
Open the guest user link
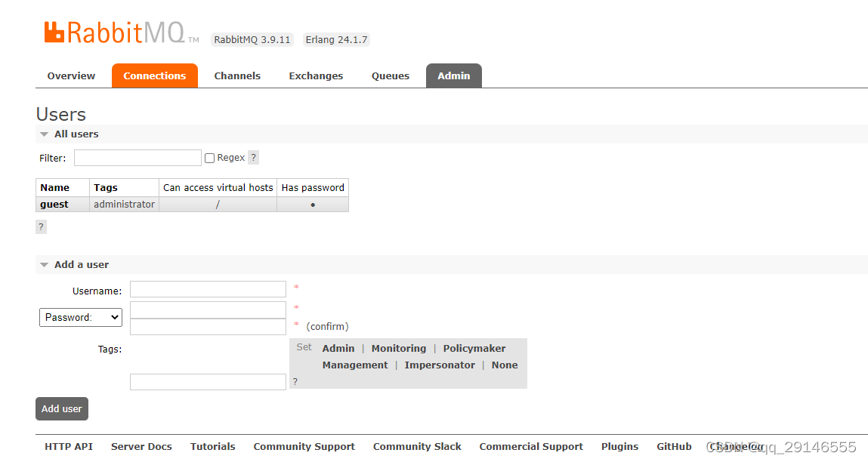tap(54, 204)
